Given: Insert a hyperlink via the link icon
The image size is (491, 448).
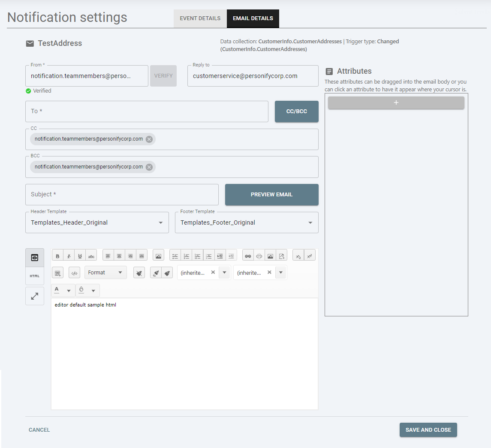Looking at the screenshot, I should (248, 256).
